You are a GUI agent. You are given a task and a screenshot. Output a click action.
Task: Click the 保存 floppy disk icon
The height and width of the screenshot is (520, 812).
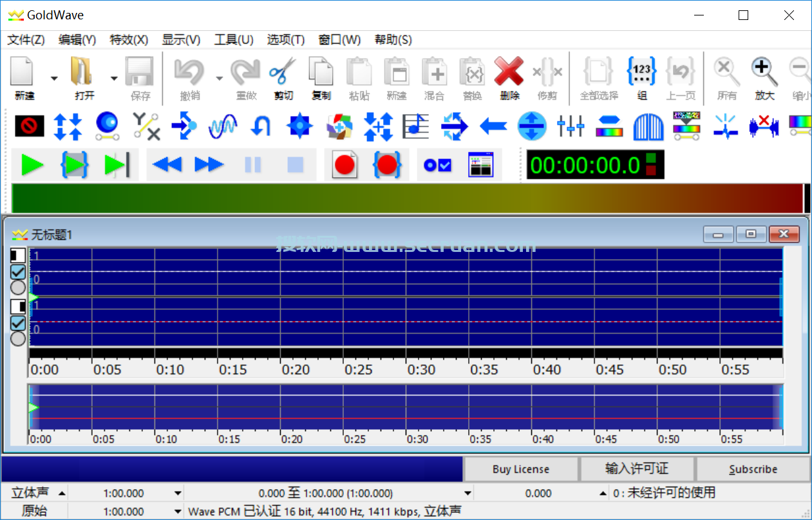140,78
